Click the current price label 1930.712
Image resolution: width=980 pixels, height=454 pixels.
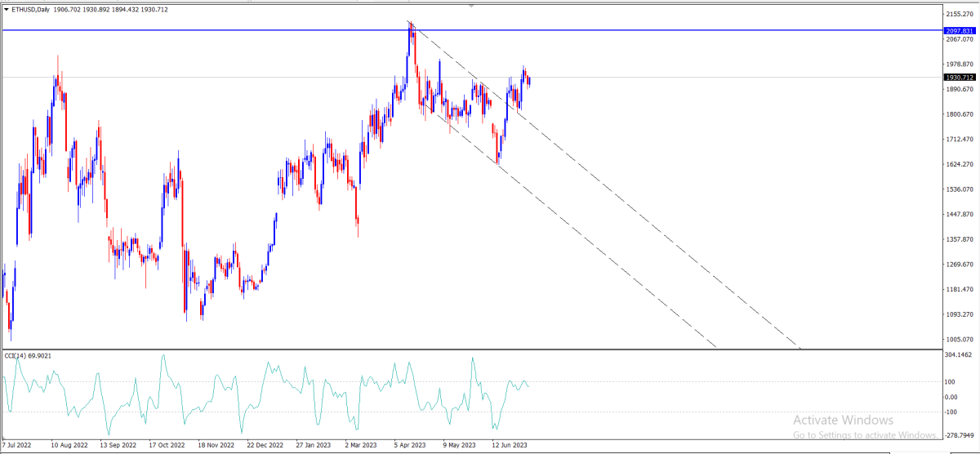tap(960, 78)
